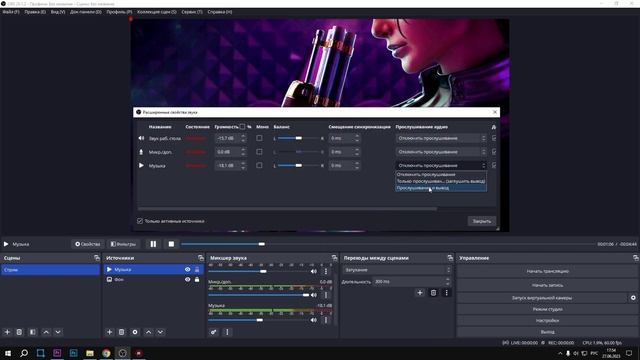The width and height of the screenshot is (640, 360).
Task: Click the Фильтры button on the source toolbar
Action: pyautogui.click(x=123, y=244)
